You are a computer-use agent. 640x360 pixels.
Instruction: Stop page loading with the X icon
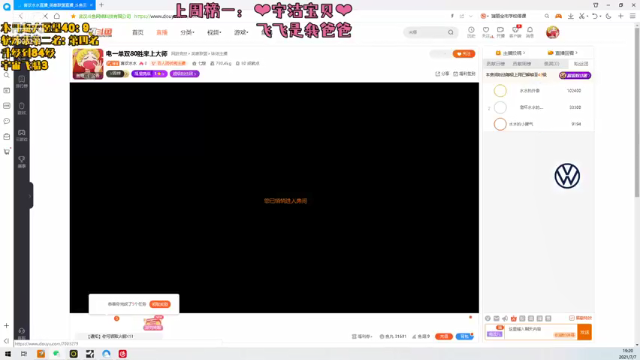(45, 16)
